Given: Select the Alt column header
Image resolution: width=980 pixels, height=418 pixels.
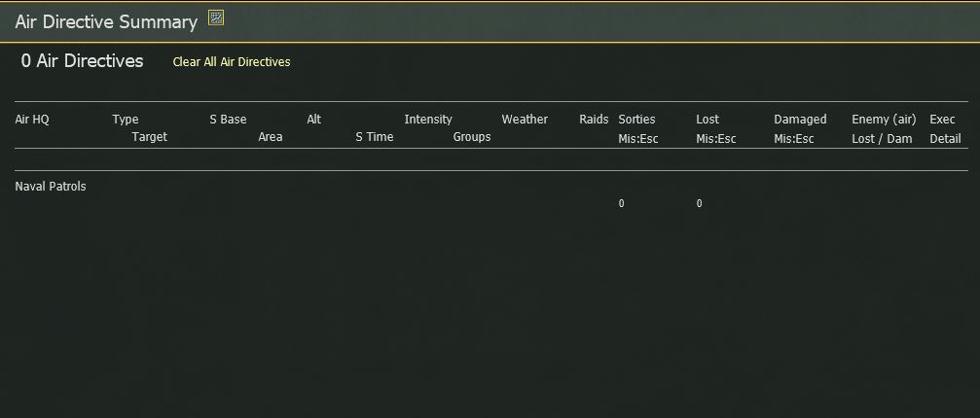Looking at the screenshot, I should [313, 120].
